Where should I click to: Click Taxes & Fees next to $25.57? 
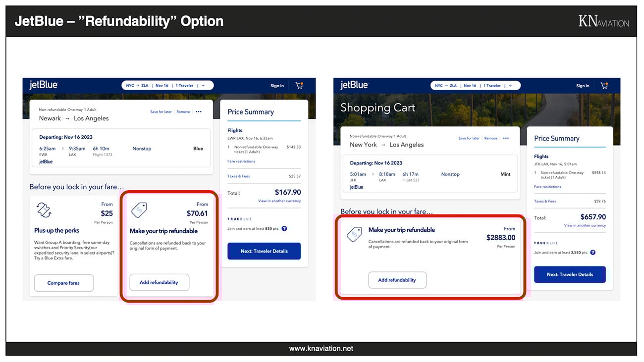pyautogui.click(x=239, y=176)
